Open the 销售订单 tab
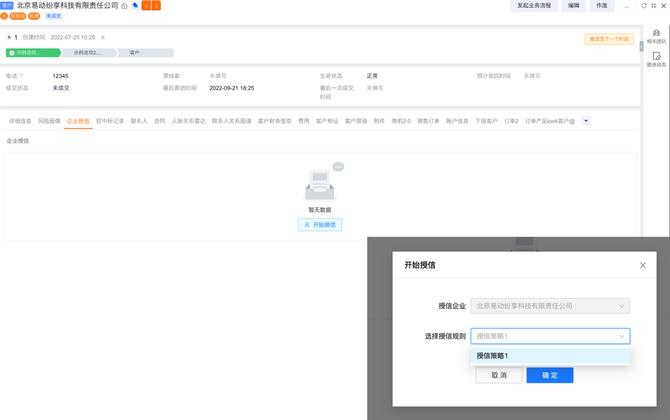Viewport: 670px width, 420px height. coord(428,121)
